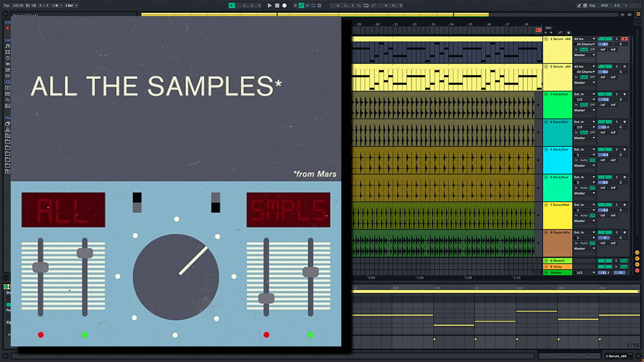
Task: Arm track 5 Darq Snar
Action: (625, 150)
